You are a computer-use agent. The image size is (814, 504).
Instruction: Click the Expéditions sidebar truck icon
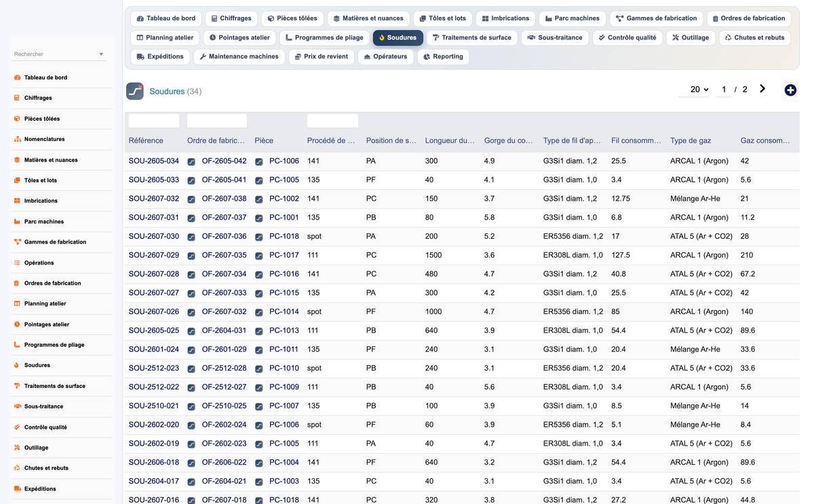point(17,489)
